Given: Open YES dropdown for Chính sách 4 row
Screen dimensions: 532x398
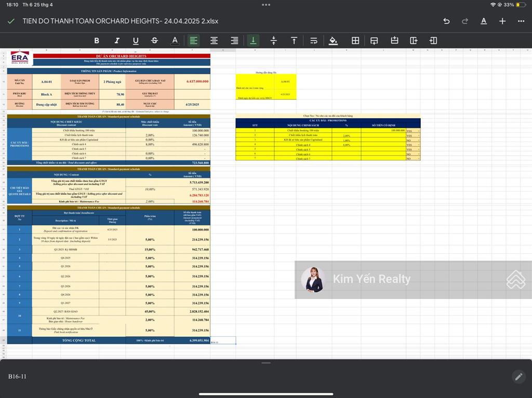Looking at the screenshot, I should tap(413, 145).
